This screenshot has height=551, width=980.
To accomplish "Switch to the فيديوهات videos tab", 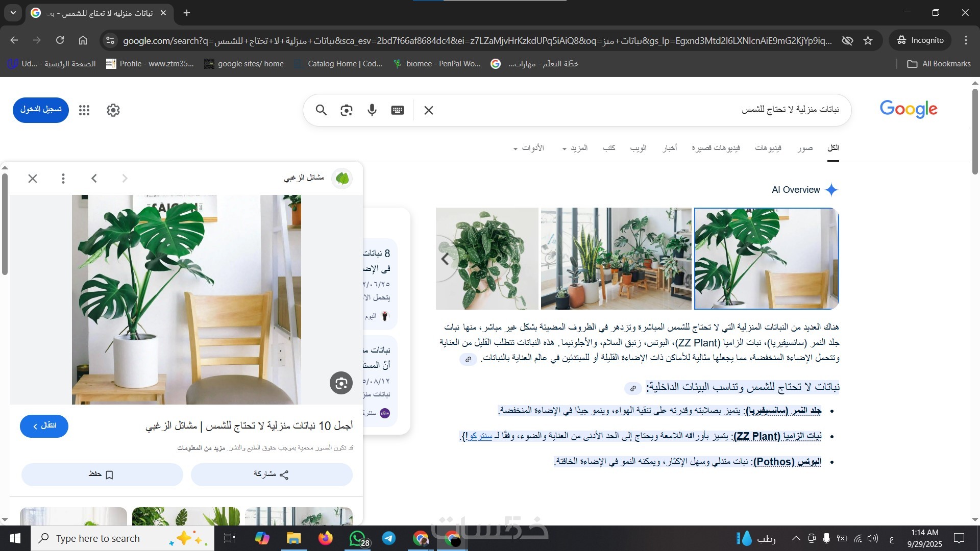I will (x=768, y=148).
